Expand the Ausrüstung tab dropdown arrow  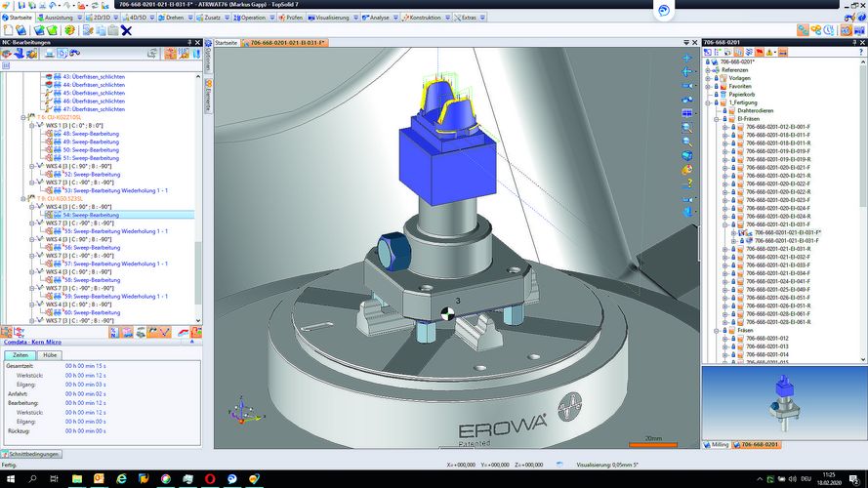click(79, 18)
